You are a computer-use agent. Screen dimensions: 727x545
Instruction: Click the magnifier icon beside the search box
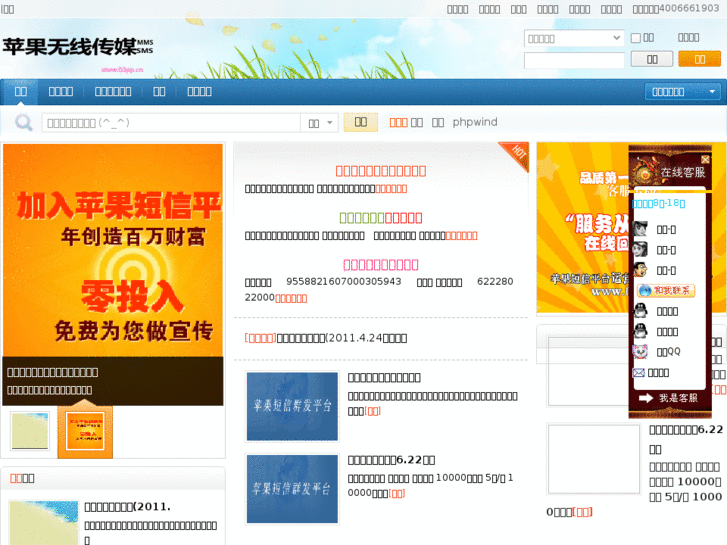tap(23, 123)
